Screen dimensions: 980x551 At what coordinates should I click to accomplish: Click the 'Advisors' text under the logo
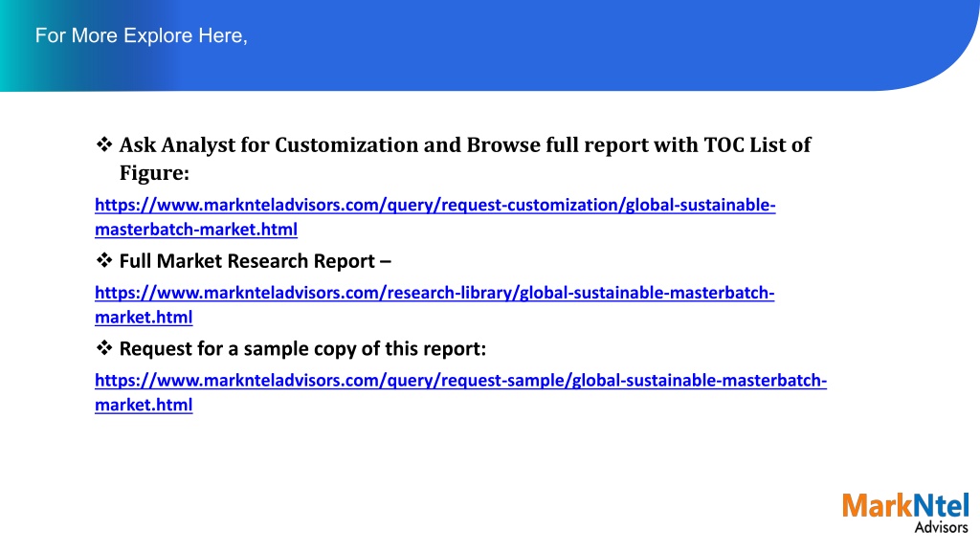[x=942, y=527]
